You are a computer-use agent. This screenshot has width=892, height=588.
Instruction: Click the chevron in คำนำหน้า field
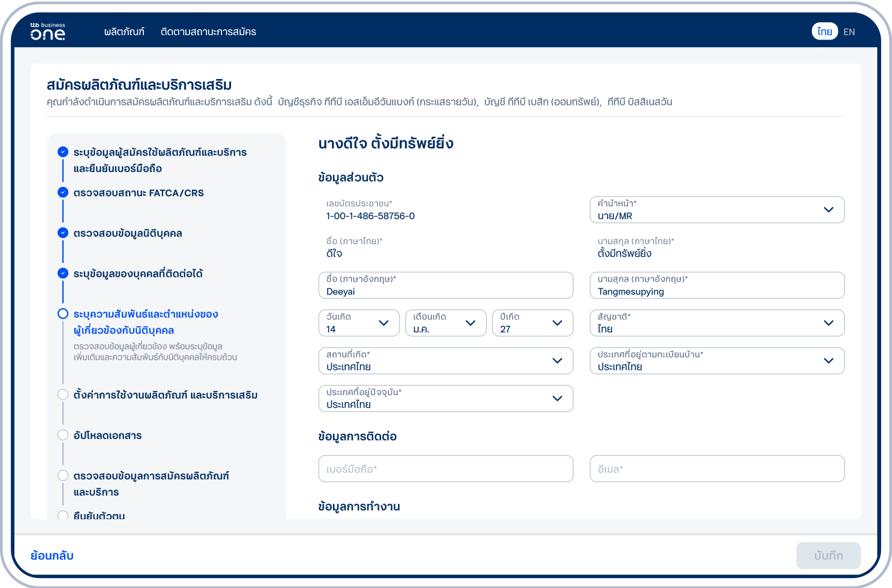828,210
